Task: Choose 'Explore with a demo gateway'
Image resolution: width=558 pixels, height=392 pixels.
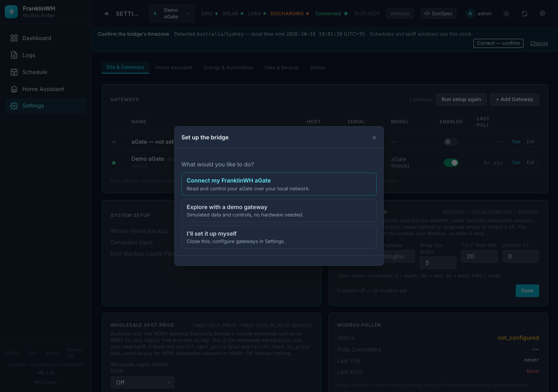Action: tap(279, 211)
